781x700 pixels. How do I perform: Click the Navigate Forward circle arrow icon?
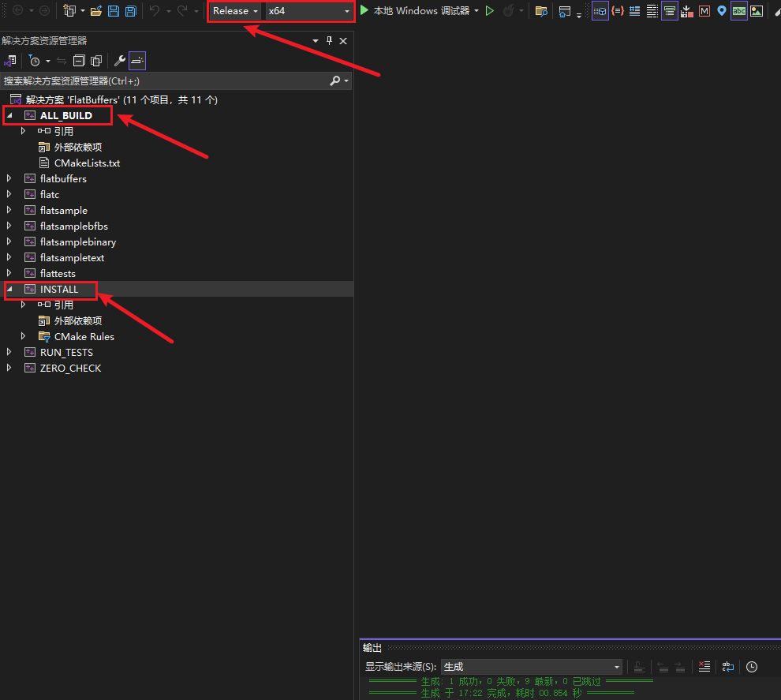pyautogui.click(x=44, y=10)
